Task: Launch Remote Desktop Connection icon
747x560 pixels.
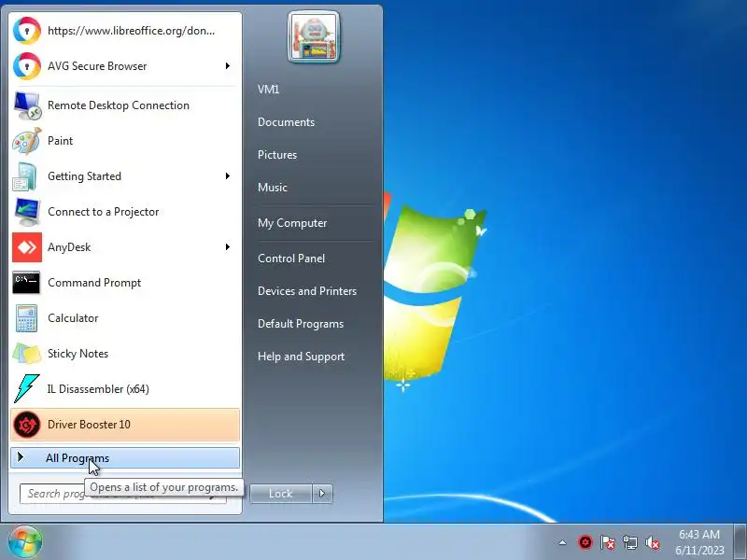Action: coord(27,105)
